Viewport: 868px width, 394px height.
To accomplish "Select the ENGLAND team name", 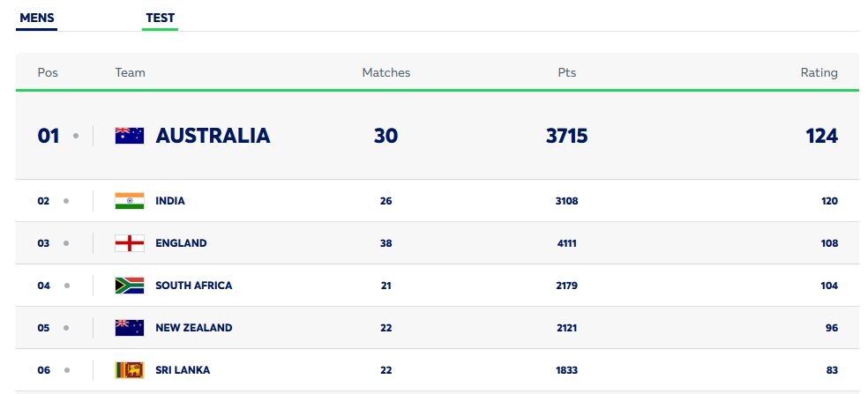I will tap(181, 243).
